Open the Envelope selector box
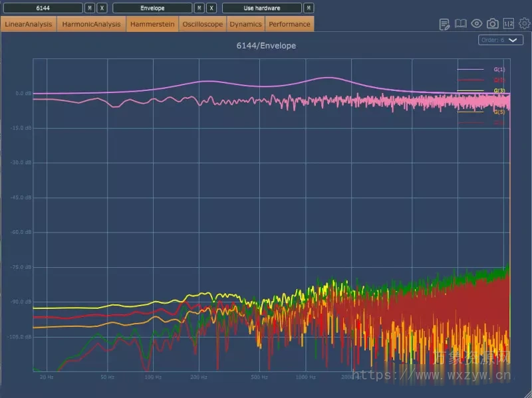This screenshot has width=532, height=398. point(152,8)
